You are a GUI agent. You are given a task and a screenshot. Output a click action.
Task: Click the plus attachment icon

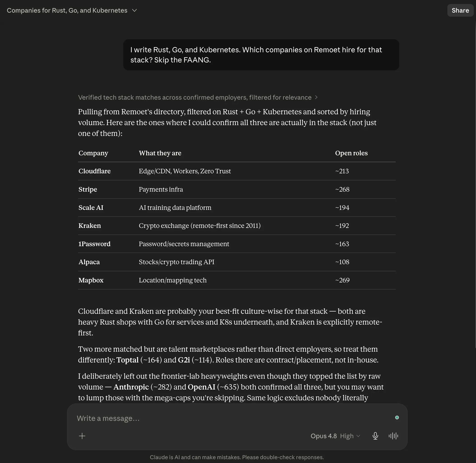82,436
